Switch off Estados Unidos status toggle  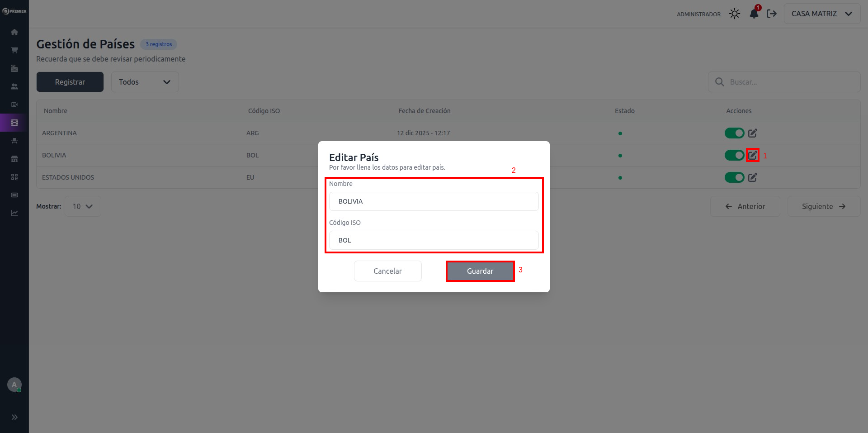(734, 177)
